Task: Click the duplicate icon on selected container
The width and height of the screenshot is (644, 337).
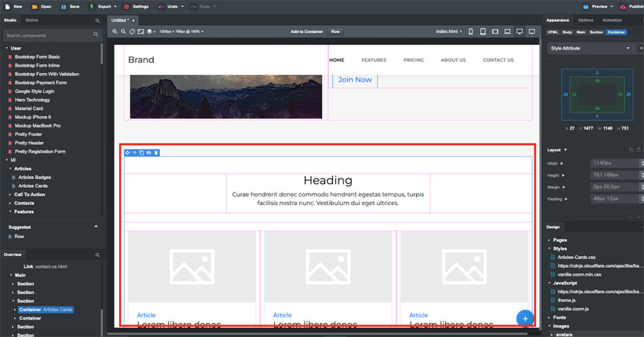Action: point(142,153)
